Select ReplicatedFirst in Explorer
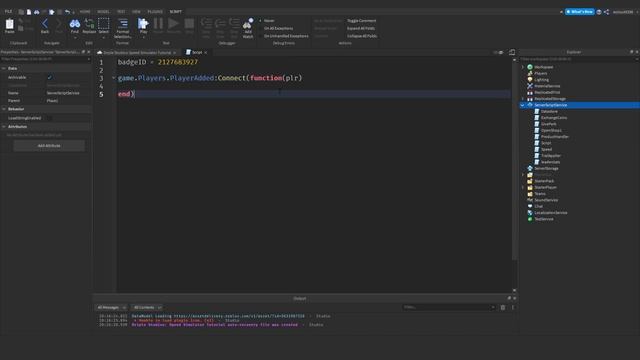640x360 pixels. click(x=547, y=92)
